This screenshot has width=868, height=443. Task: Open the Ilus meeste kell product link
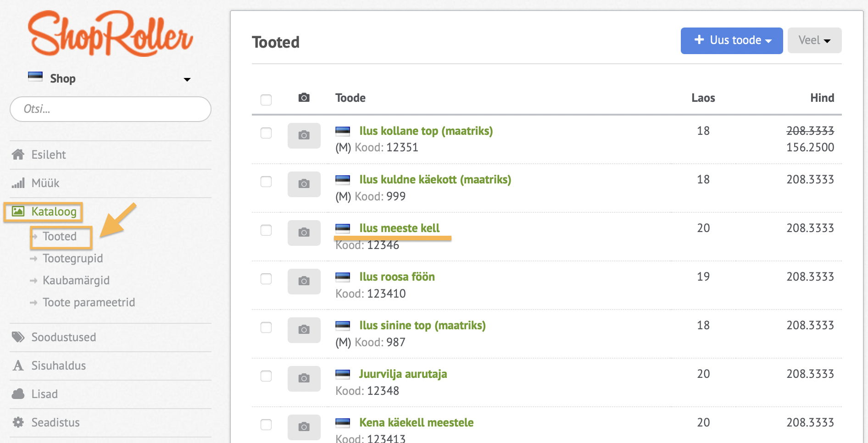click(399, 228)
